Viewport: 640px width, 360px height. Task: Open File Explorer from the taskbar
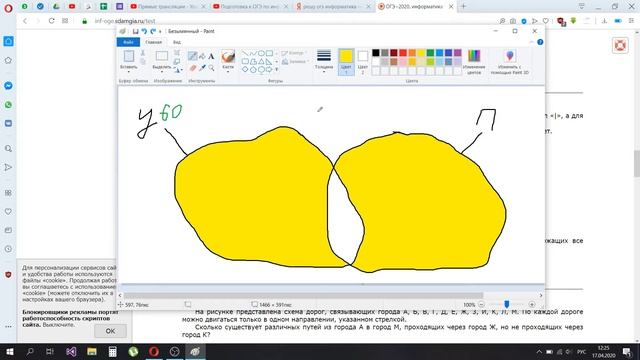(x=92, y=351)
